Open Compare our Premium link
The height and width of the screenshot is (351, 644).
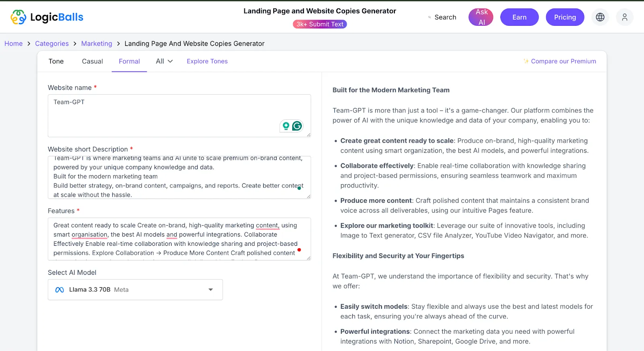[x=563, y=61]
